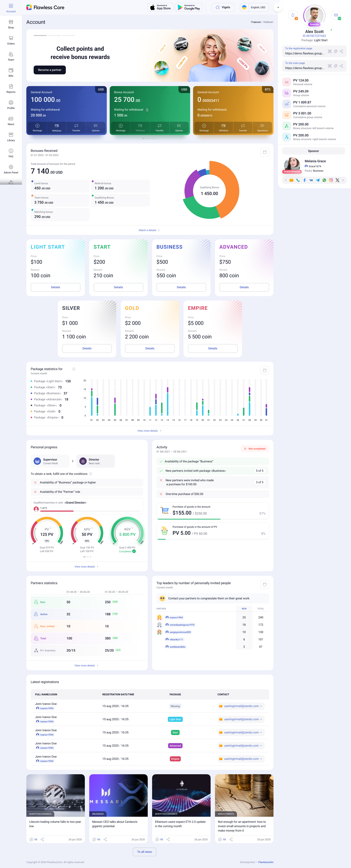Collapse the sidebar with the bottom chevron
This screenshot has width=351, height=868.
click(x=11, y=181)
